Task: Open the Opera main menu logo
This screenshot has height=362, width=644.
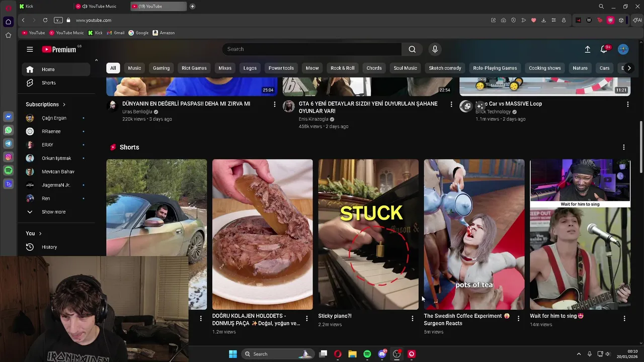Action: coord(8,7)
